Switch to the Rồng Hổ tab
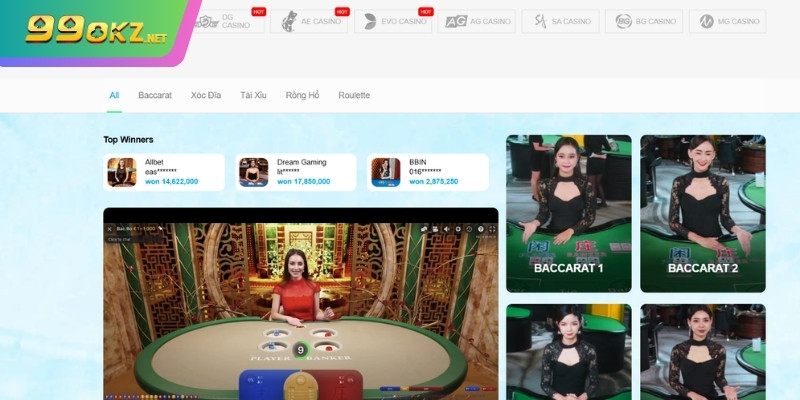800x400 pixels. click(303, 95)
